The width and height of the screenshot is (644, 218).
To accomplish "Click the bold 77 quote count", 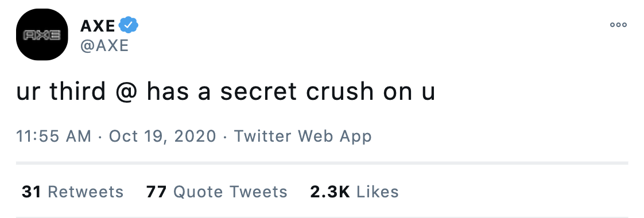I will (156, 192).
